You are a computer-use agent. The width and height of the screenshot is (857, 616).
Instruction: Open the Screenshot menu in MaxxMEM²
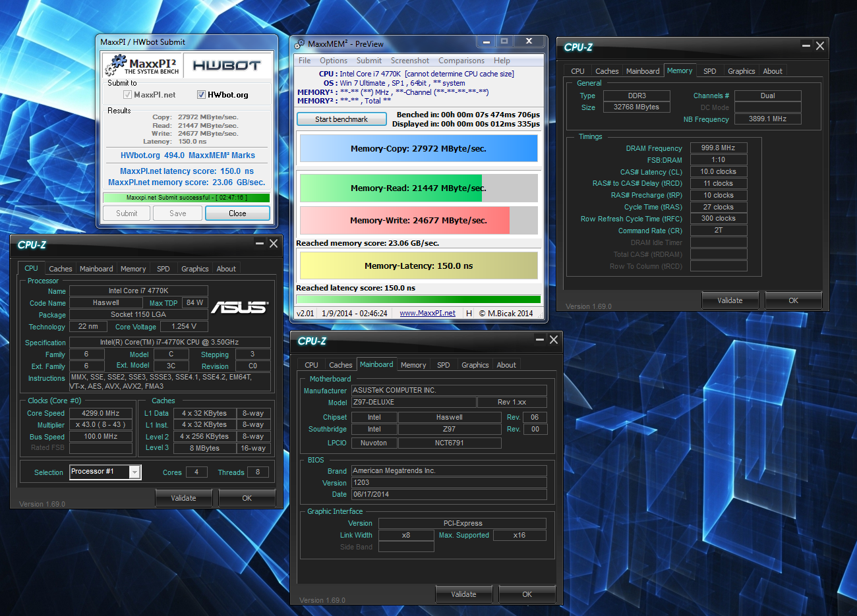click(x=410, y=61)
